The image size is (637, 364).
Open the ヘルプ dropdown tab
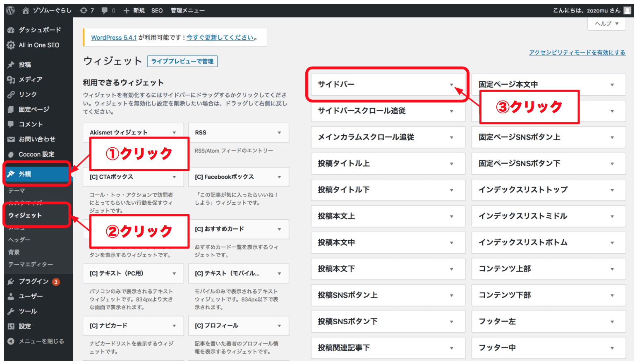[x=606, y=24]
